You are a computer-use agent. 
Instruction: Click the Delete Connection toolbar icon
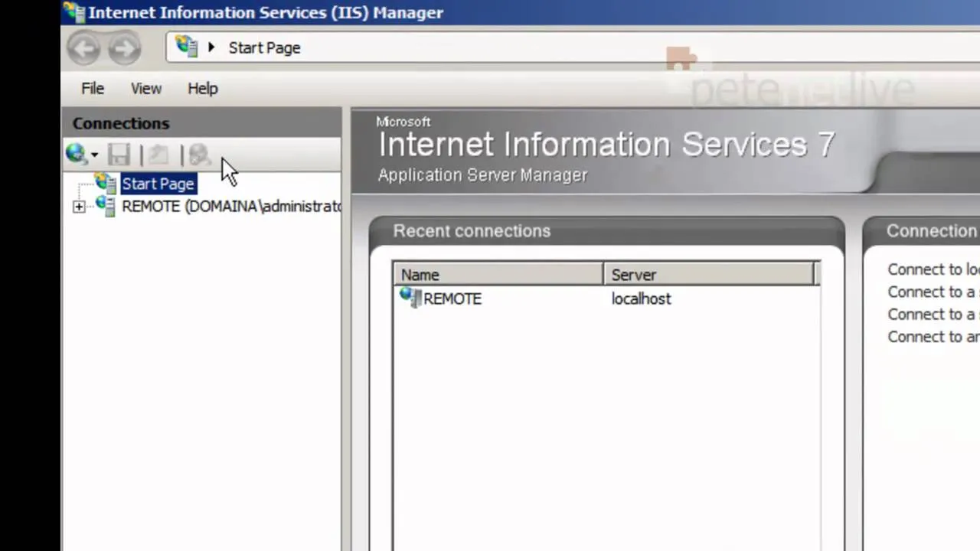pos(199,155)
